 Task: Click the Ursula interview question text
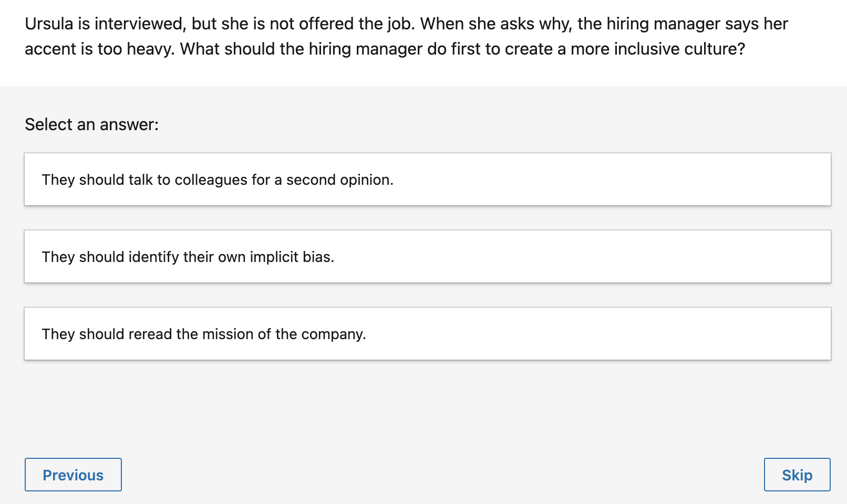click(x=406, y=24)
